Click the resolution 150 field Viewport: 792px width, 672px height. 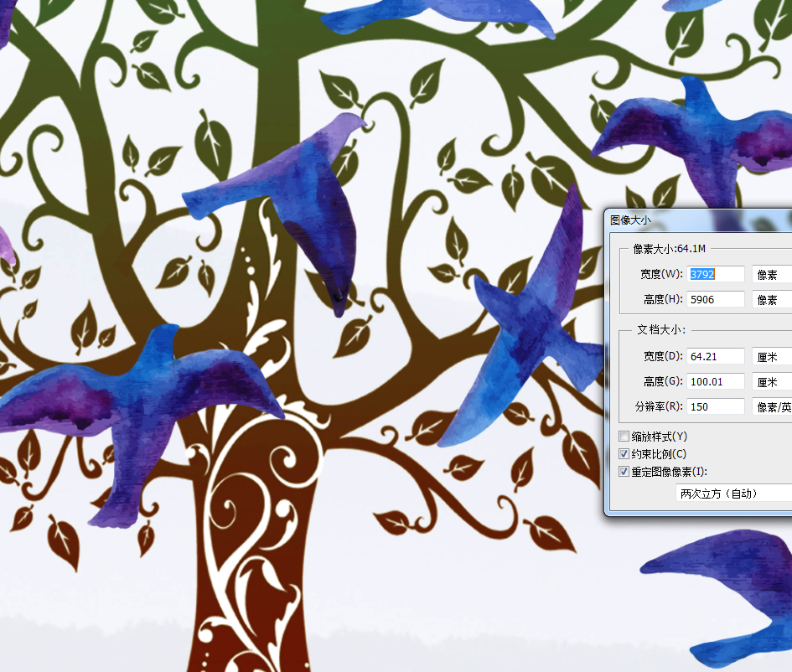(715, 407)
